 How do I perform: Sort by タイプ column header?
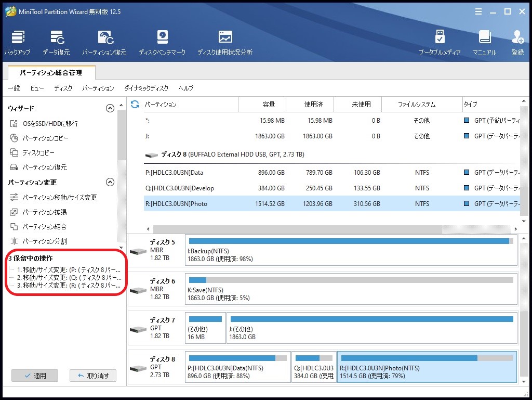click(x=491, y=104)
